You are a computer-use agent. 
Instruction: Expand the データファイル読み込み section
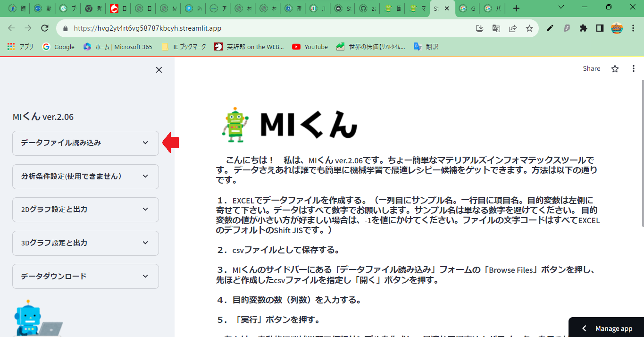pyautogui.click(x=85, y=143)
